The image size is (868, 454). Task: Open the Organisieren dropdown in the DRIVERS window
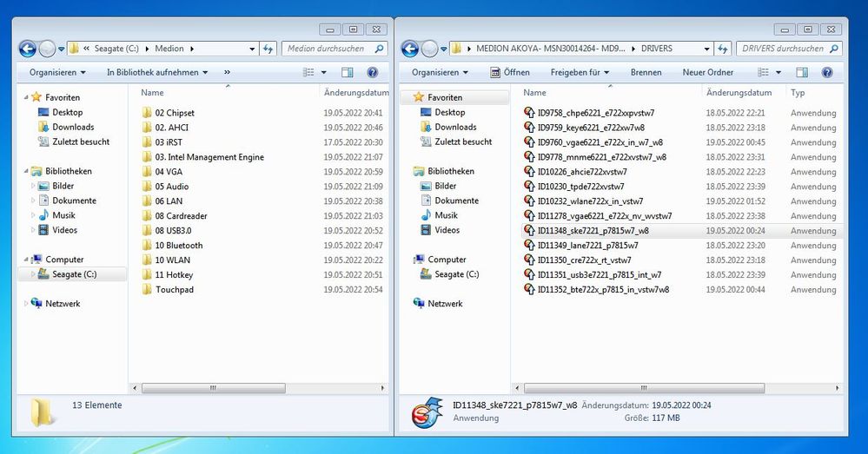[x=440, y=73]
